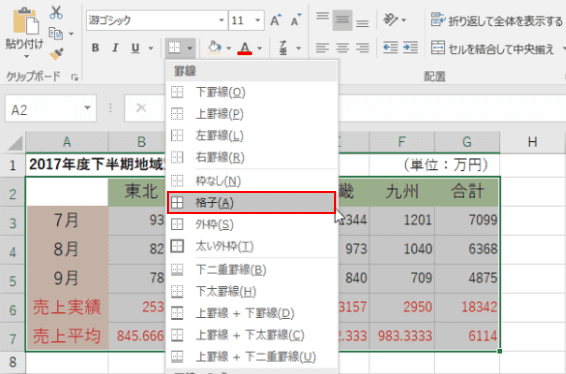
Task: Click the phonetic guide (ruby) icon
Action: tap(283, 48)
